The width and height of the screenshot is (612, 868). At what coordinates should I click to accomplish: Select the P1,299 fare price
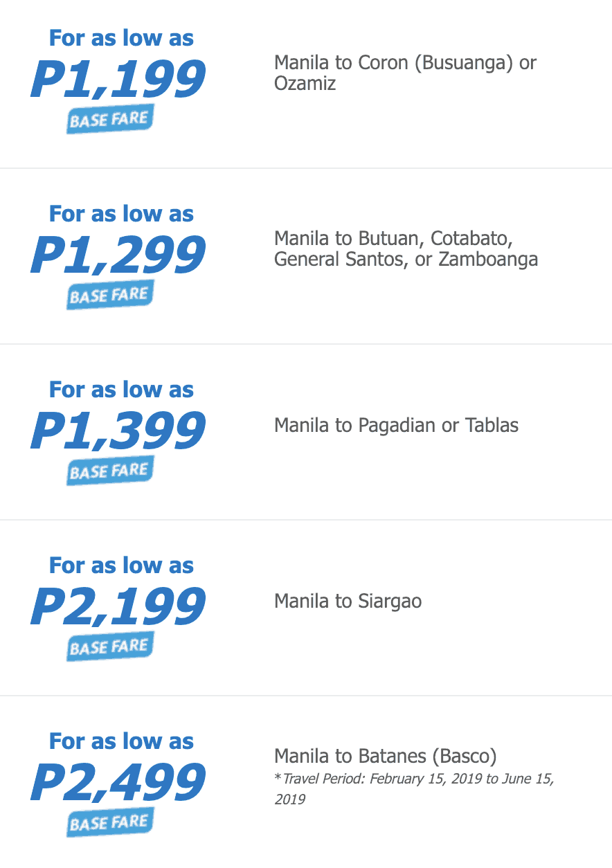pos(118,255)
